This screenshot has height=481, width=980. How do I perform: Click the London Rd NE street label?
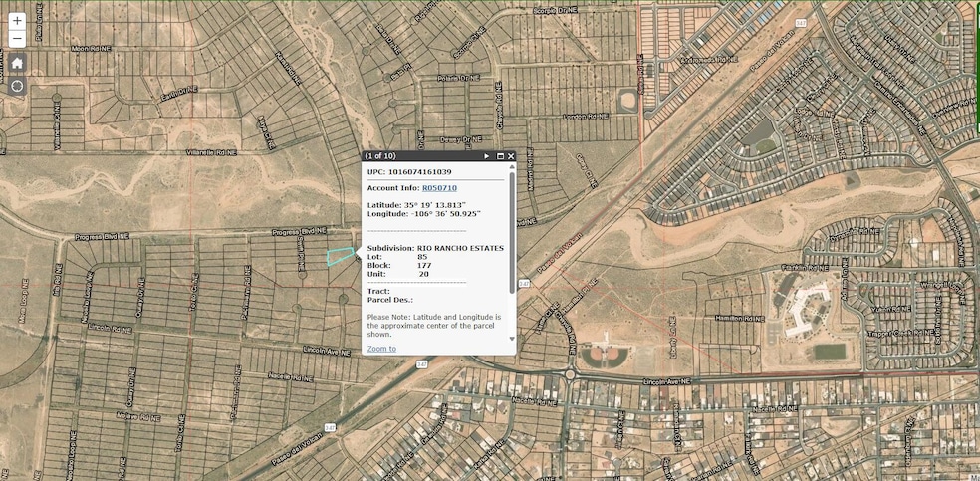pos(586,117)
